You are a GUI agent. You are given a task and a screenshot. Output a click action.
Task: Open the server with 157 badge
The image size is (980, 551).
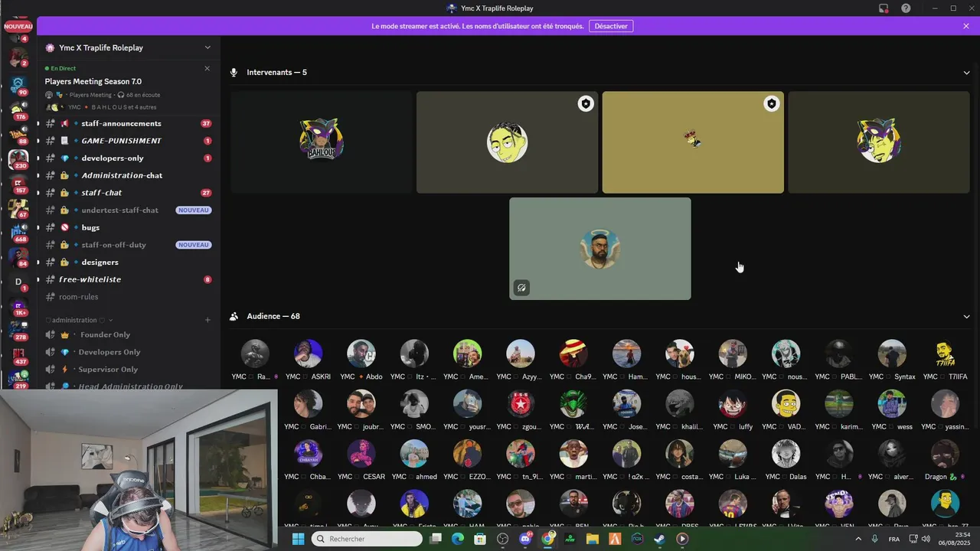18,184
